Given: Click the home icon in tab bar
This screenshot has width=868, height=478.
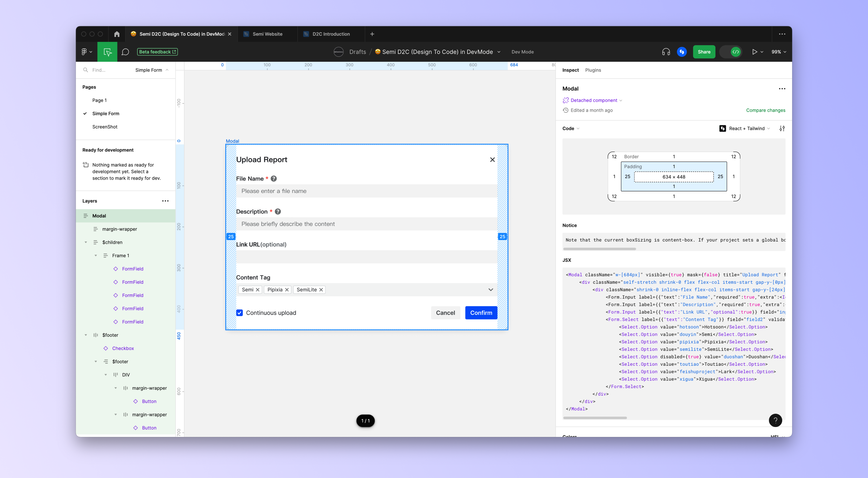Looking at the screenshot, I should [x=117, y=34].
